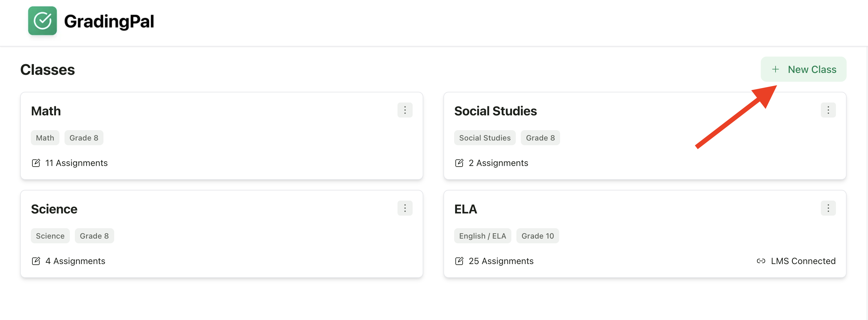
Task: Select the Math subject tag
Action: click(45, 137)
